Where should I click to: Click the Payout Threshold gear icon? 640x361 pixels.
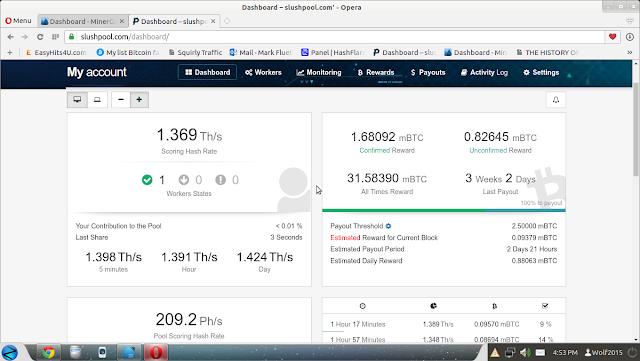389,226
